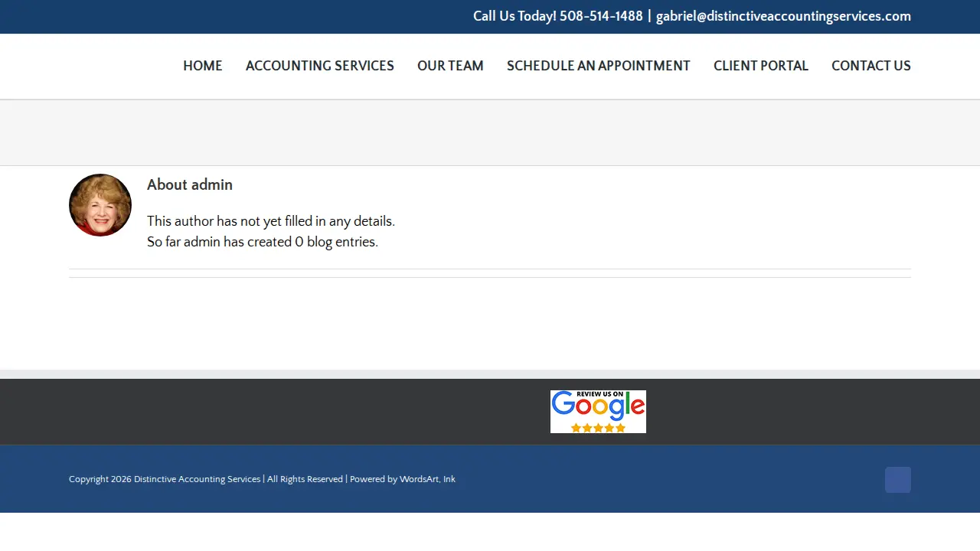Click the phone number 508-514-1488

[601, 16]
